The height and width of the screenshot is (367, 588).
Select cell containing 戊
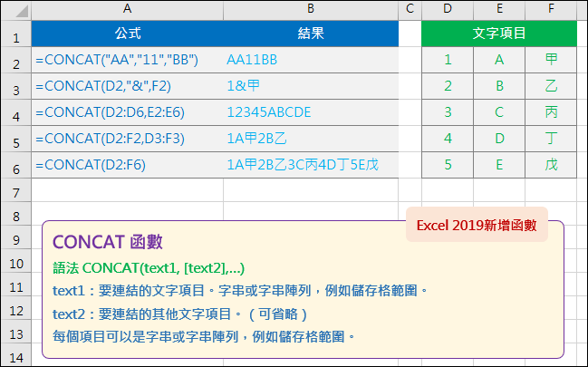551,165
